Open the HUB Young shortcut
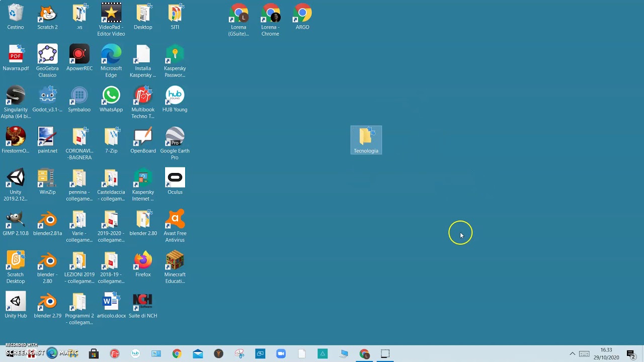The height and width of the screenshot is (362, 644). pyautogui.click(x=175, y=100)
